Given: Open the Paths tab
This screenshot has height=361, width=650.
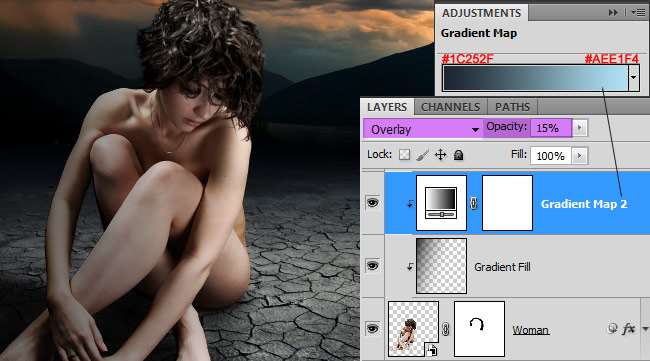Looking at the screenshot, I should tap(512, 107).
